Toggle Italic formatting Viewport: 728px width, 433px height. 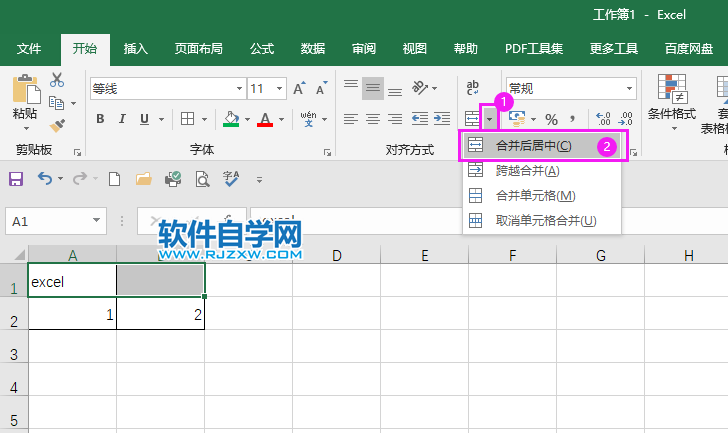coord(122,119)
